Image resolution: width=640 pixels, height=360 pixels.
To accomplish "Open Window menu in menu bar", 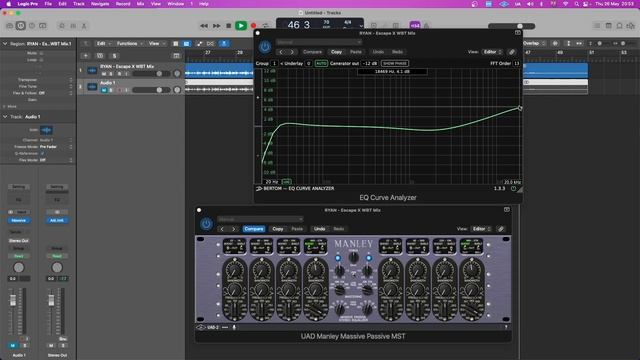I will (176, 4).
